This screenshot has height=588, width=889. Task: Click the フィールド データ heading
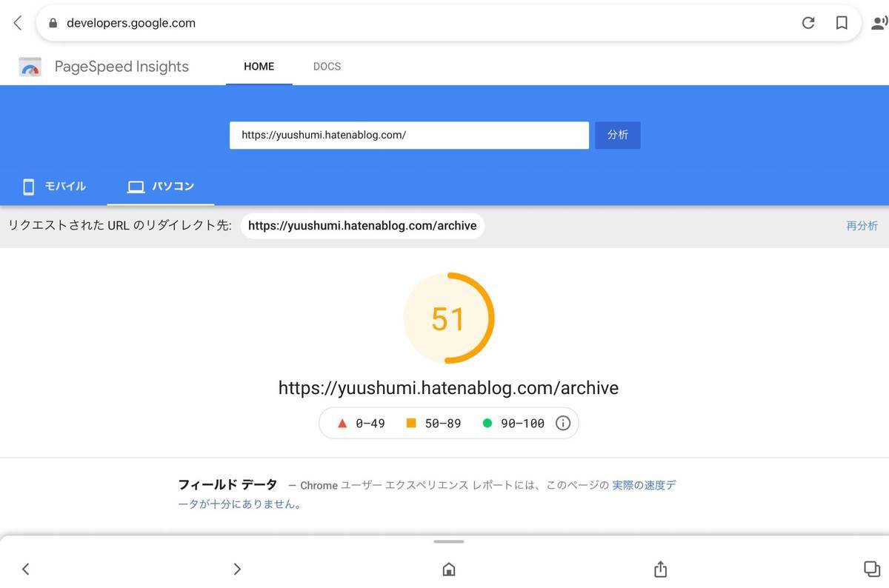coord(227,485)
